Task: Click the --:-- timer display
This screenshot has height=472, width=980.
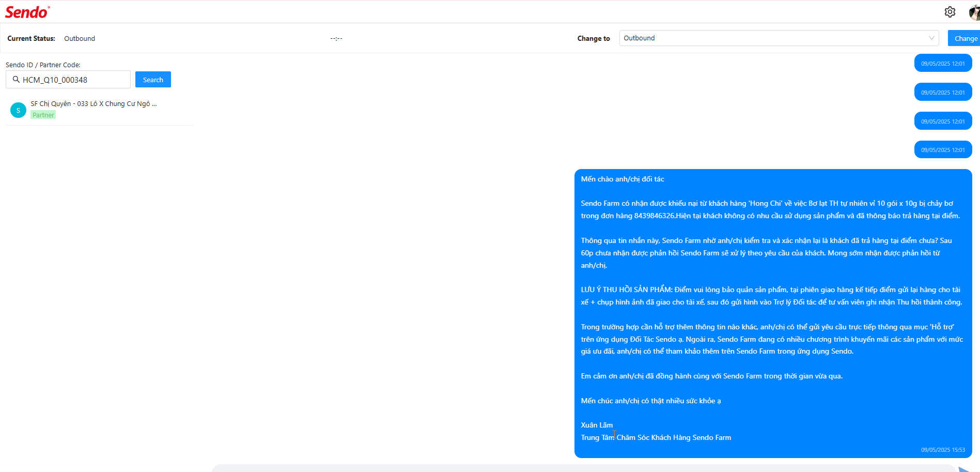Action: click(x=336, y=38)
